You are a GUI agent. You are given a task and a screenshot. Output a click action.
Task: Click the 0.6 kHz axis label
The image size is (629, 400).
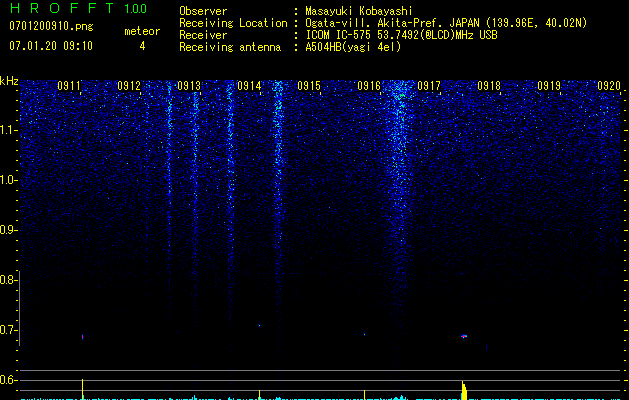click(8, 380)
